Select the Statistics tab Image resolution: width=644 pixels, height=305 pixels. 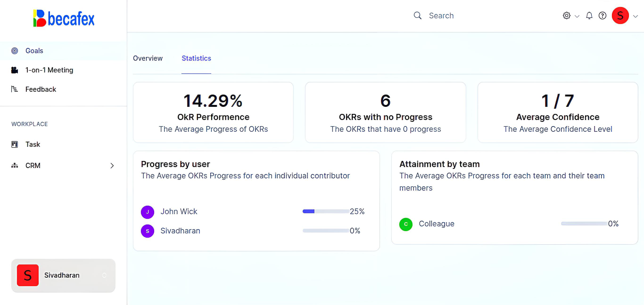pos(196,58)
